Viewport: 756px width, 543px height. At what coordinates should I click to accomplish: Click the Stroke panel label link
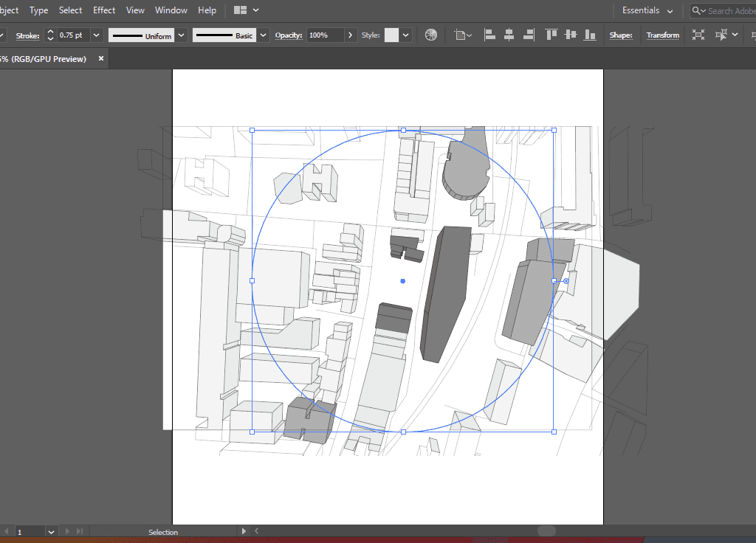point(29,35)
